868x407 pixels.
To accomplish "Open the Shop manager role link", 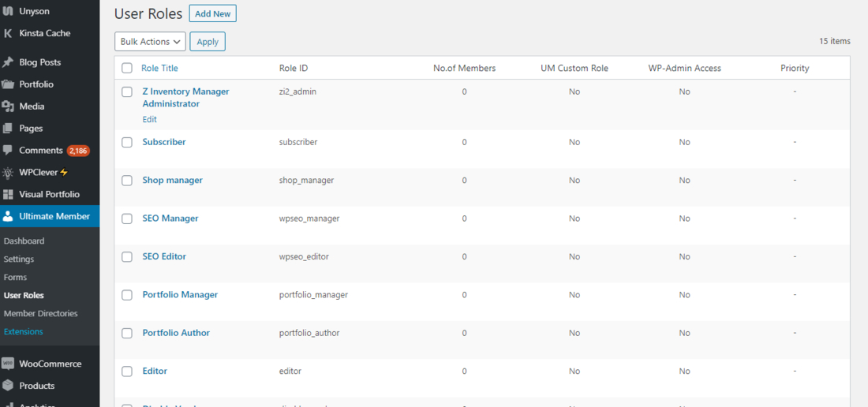I will coord(172,180).
